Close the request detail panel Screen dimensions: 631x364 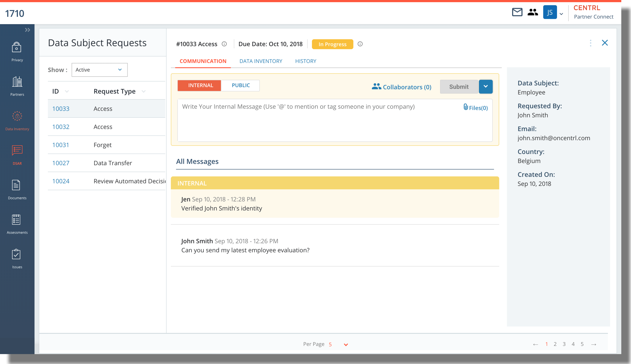point(605,43)
